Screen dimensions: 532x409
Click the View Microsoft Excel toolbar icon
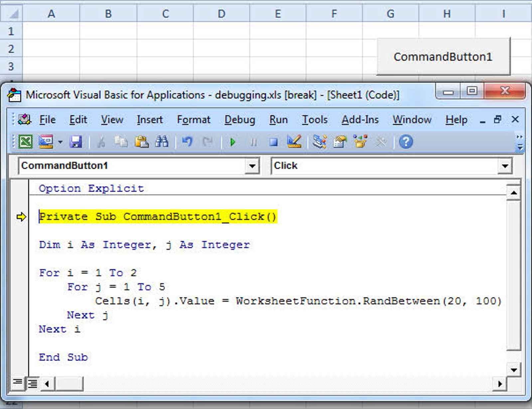coord(25,142)
